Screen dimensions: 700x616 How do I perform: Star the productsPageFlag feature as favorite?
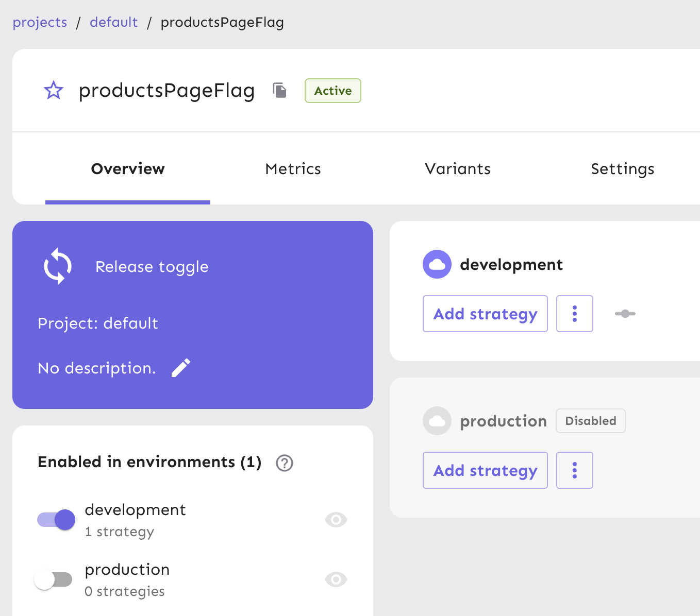[x=54, y=91]
